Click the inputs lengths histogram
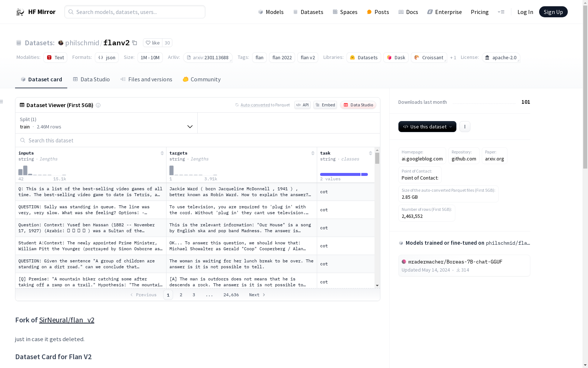Viewport: 588px width, 368px height. 42,170
